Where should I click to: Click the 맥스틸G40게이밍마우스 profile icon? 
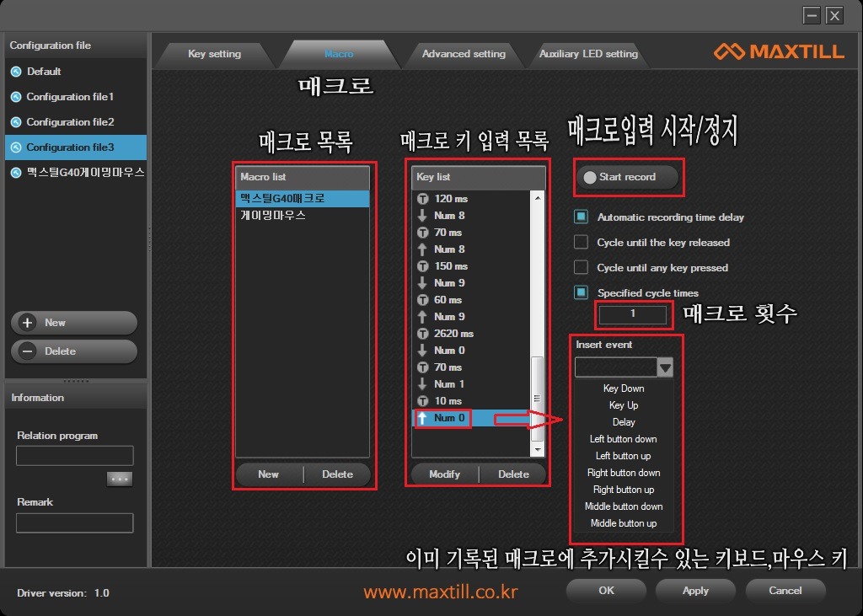pyautogui.click(x=16, y=173)
